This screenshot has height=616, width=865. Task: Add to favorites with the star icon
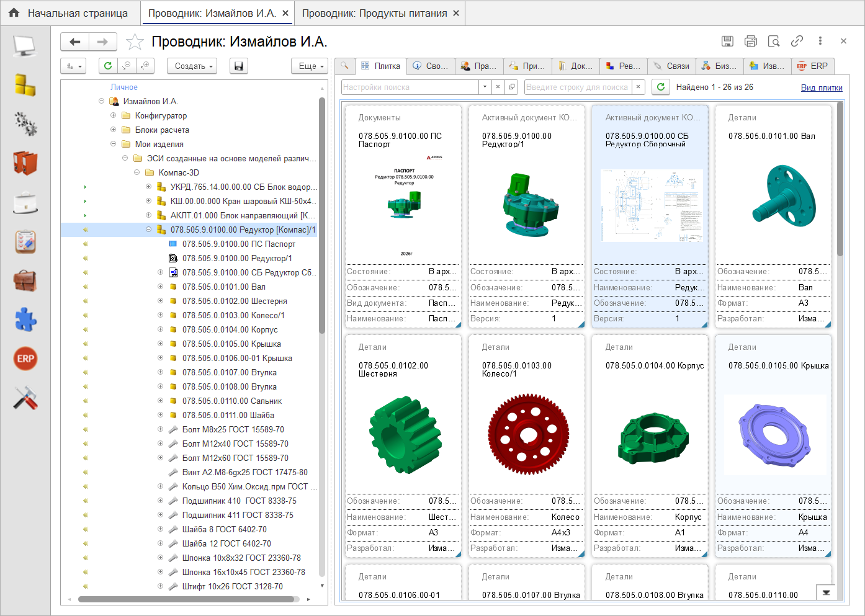(135, 42)
